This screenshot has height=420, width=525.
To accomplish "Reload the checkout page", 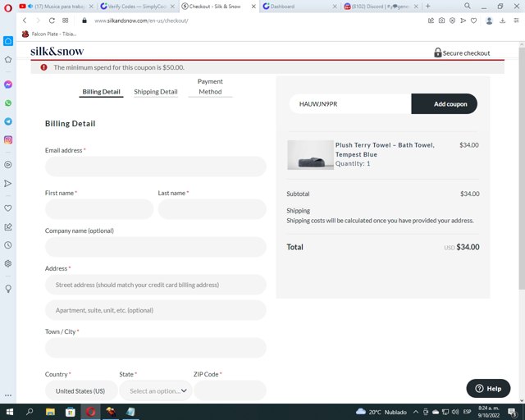I will pyautogui.click(x=52, y=21).
